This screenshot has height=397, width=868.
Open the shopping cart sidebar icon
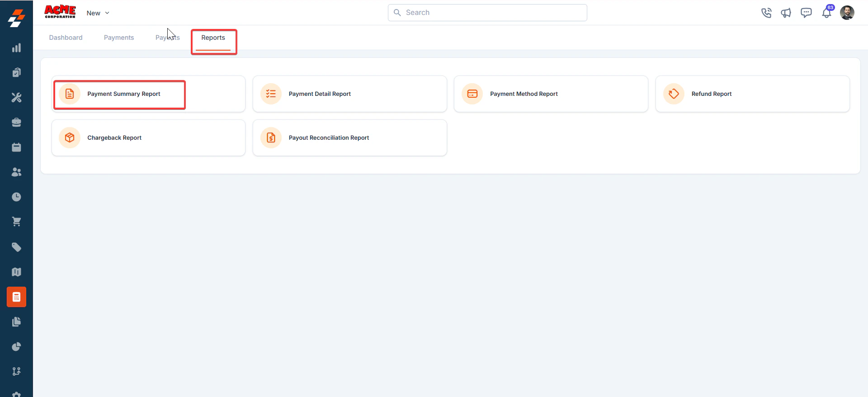16,222
